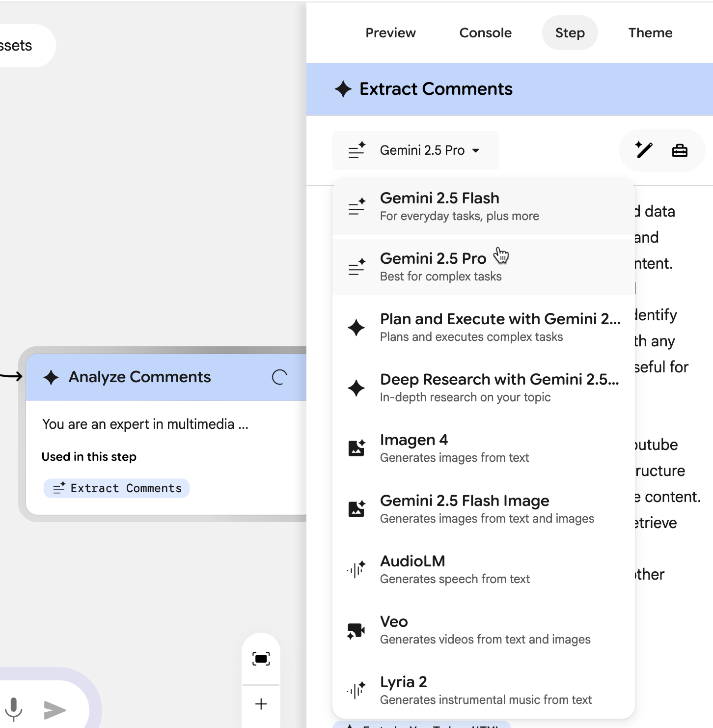This screenshot has width=713, height=728.
Task: Click the dropdown caret beside Gemini 2.5 Pro
Action: pyautogui.click(x=475, y=151)
